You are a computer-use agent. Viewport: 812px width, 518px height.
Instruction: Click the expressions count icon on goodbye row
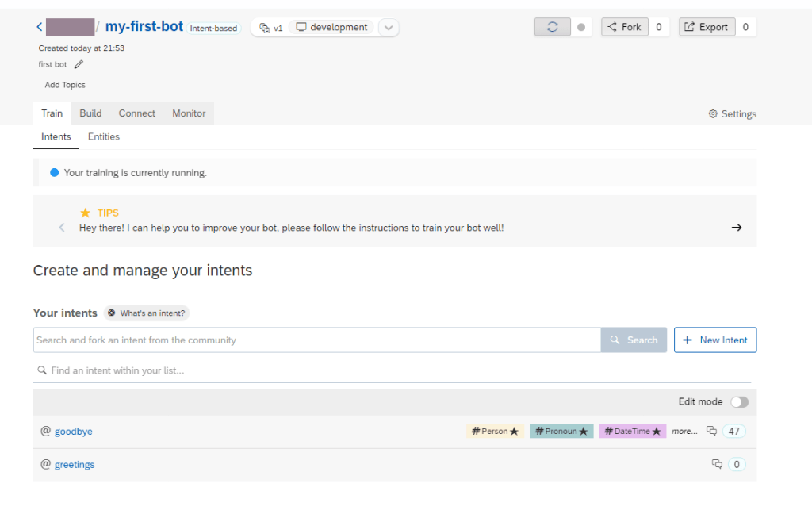[x=711, y=432]
